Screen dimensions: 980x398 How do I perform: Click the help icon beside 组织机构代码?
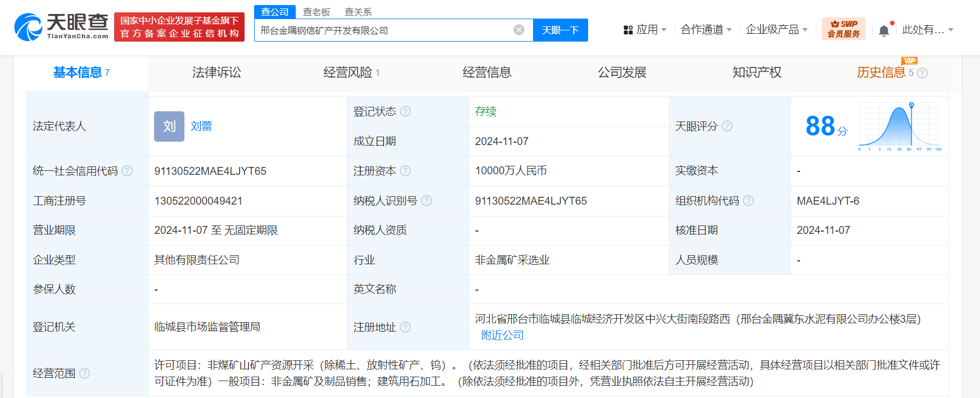(748, 201)
